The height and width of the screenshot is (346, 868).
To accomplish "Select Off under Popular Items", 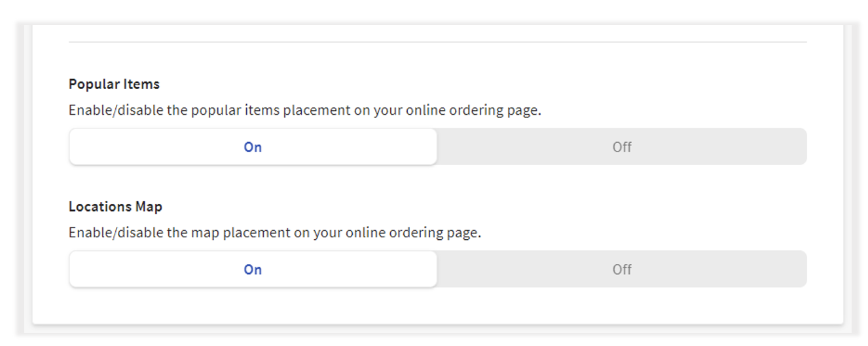I will [621, 147].
